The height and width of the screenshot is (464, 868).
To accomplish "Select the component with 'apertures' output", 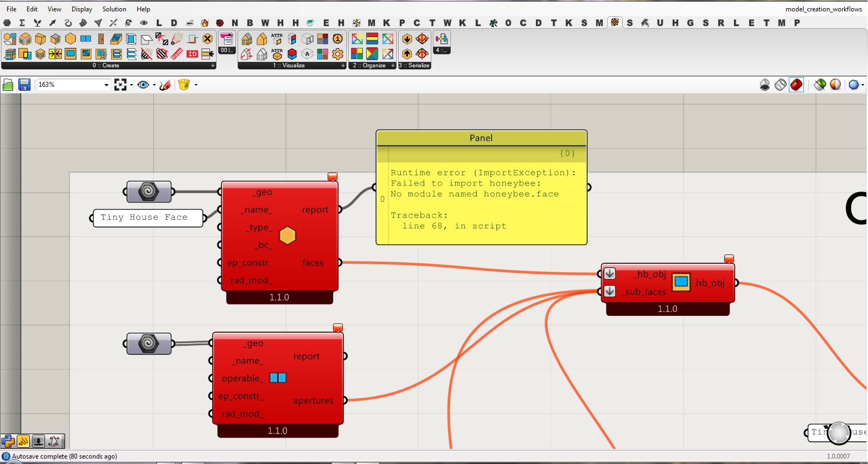I will tap(278, 385).
